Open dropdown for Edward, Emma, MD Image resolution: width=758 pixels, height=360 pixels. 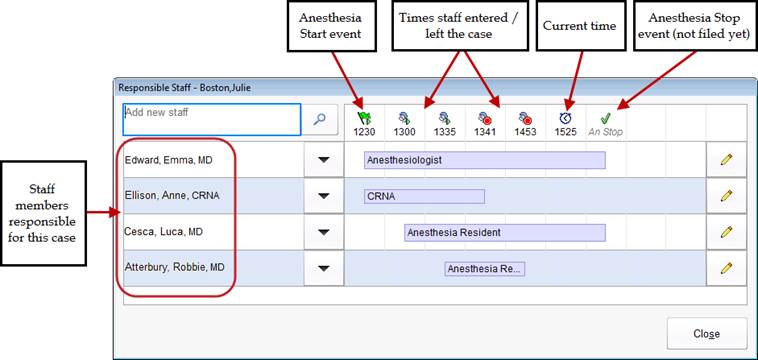click(324, 160)
